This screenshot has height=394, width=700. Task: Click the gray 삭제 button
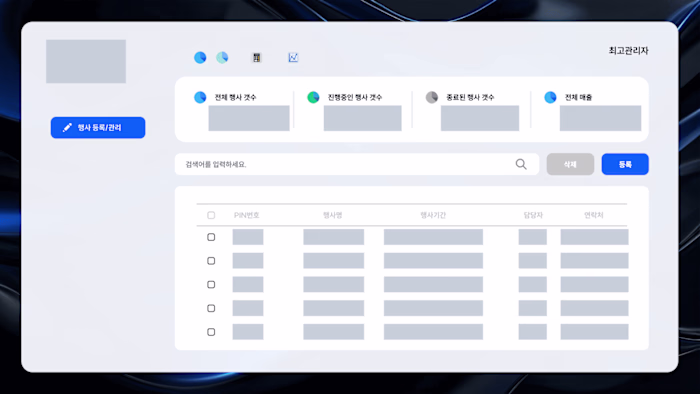(x=570, y=164)
